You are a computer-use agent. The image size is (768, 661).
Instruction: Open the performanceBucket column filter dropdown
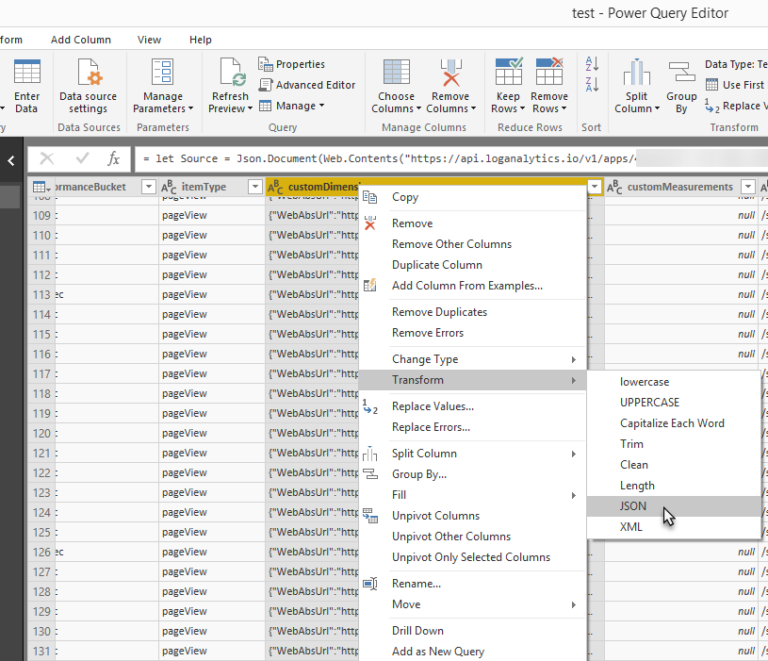(148, 187)
